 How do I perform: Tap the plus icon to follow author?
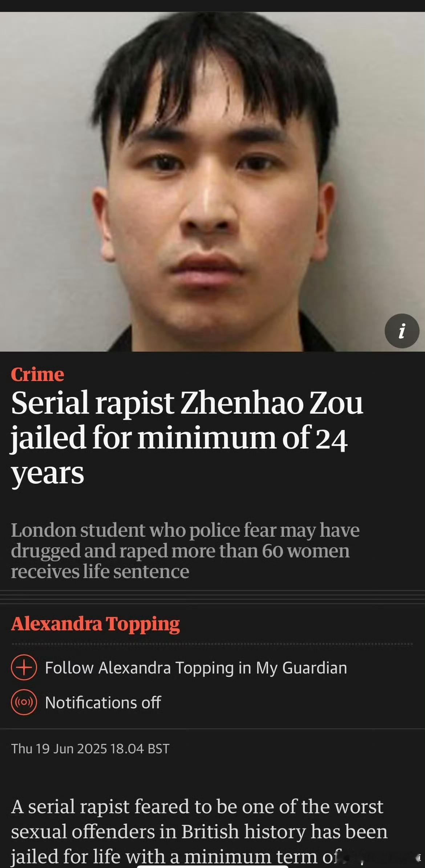click(24, 668)
